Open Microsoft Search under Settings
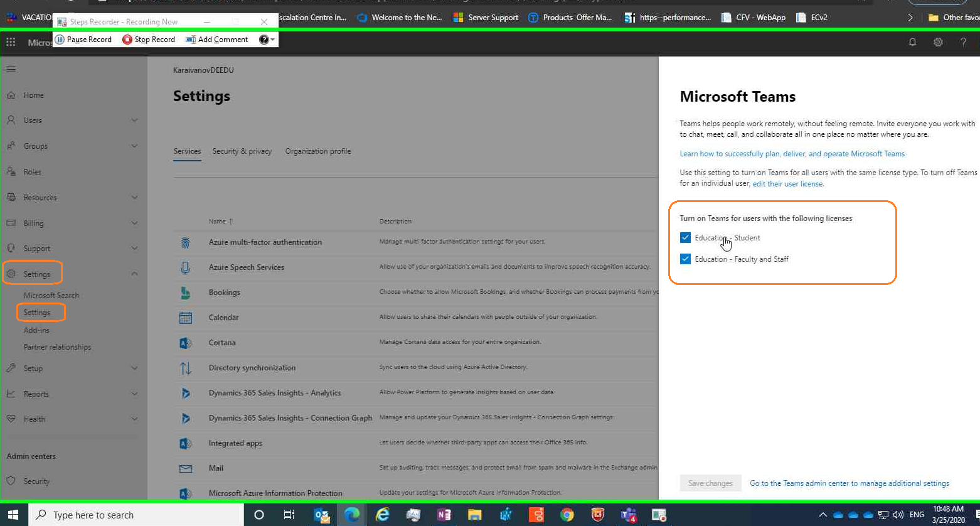 (x=51, y=296)
